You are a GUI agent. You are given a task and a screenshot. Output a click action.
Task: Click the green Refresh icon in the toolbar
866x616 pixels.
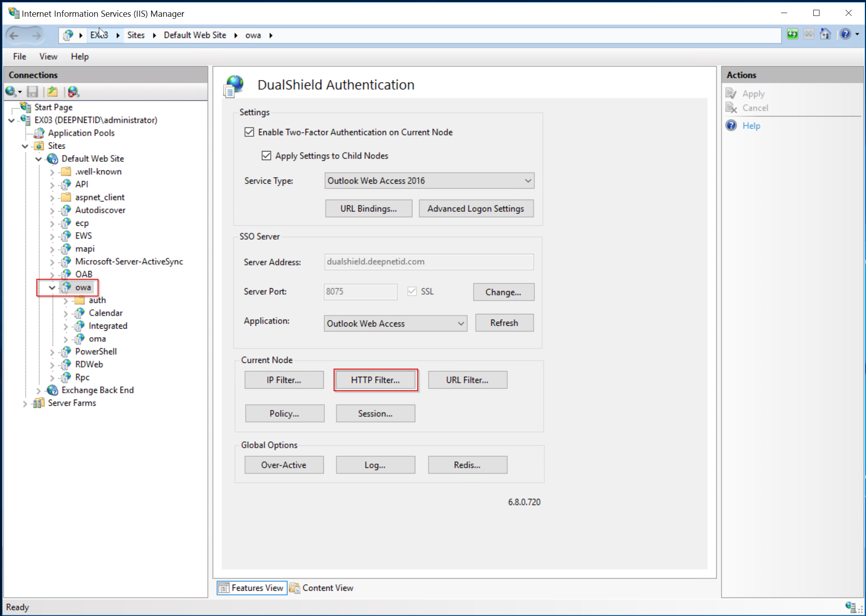click(792, 35)
